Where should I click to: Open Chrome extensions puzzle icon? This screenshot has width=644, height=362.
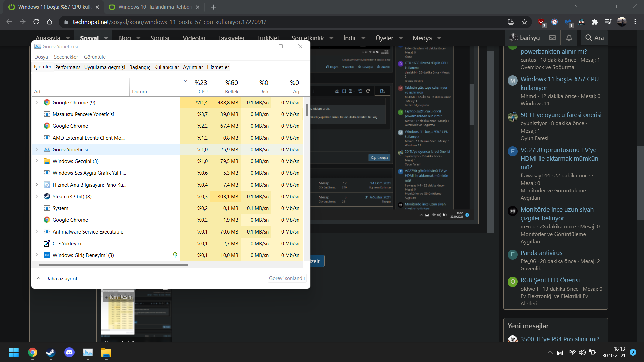click(595, 22)
